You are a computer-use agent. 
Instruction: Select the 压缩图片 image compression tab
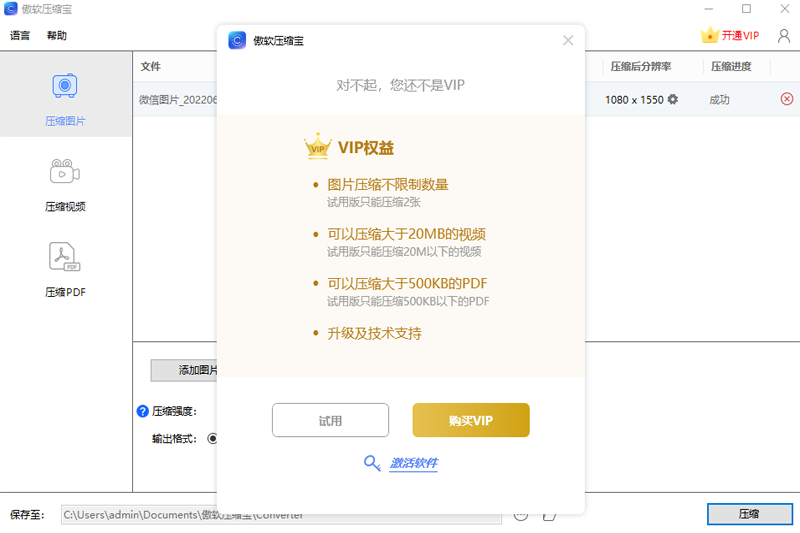coord(65,98)
